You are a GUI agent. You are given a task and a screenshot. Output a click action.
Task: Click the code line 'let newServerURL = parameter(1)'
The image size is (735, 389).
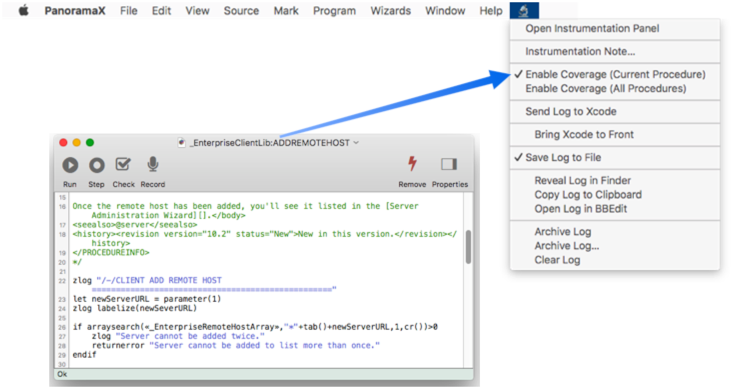(x=147, y=299)
